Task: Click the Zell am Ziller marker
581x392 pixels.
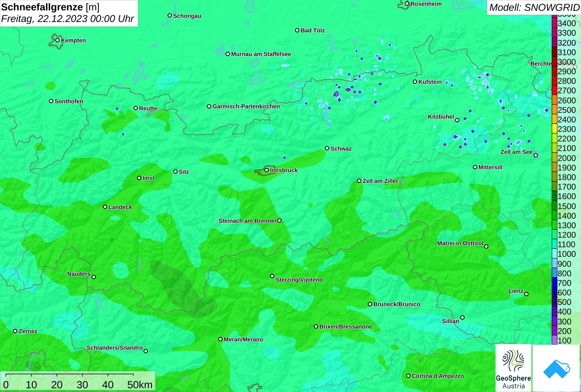Action: pos(359,180)
